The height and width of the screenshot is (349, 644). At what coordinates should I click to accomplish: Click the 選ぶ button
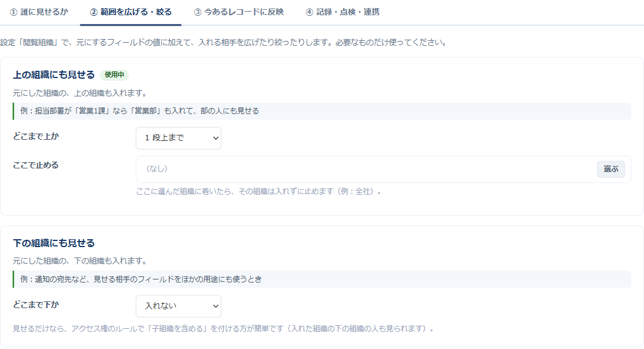click(x=610, y=169)
